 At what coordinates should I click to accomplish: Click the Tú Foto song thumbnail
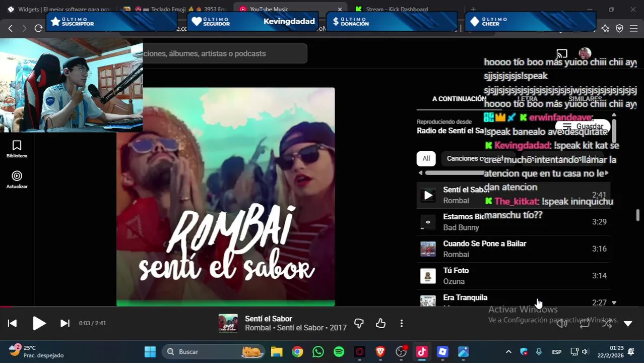428,276
